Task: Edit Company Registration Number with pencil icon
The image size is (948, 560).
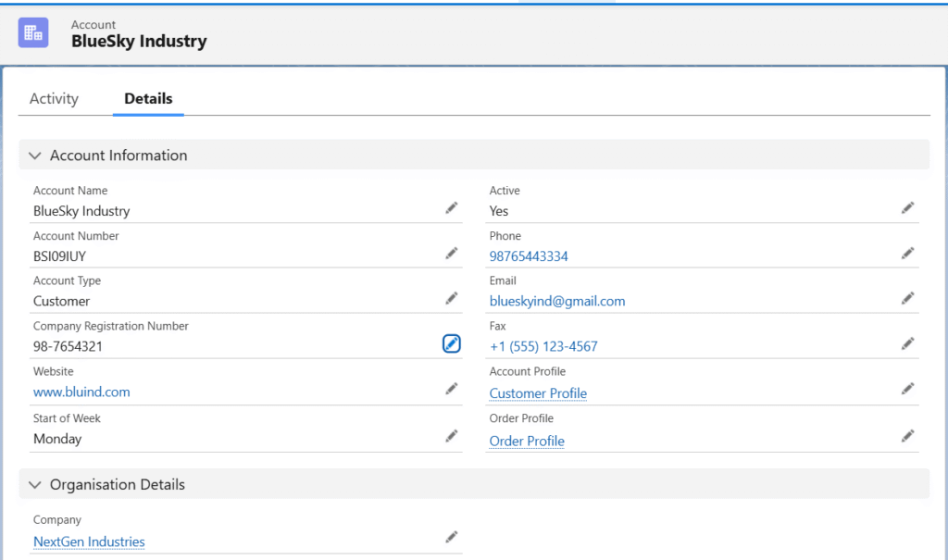Action: point(451,344)
